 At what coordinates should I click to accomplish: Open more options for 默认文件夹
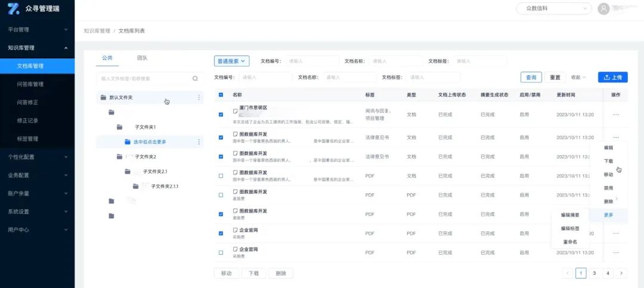coord(199,97)
